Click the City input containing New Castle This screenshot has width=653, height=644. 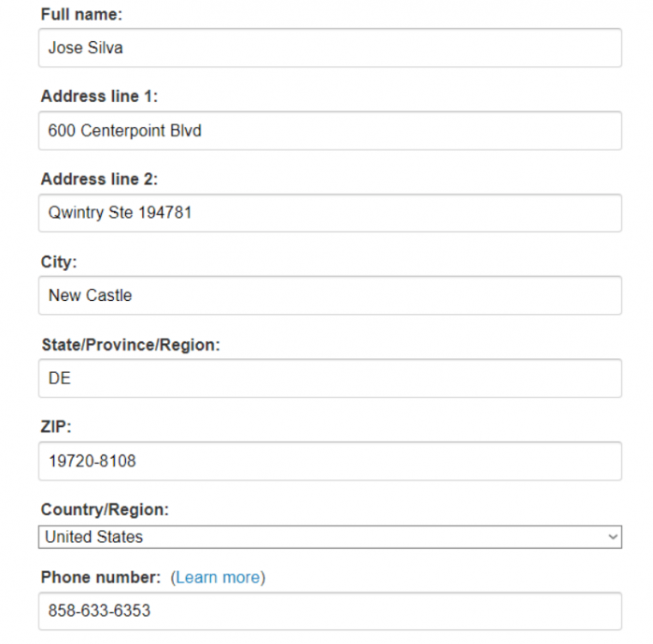tap(330, 295)
